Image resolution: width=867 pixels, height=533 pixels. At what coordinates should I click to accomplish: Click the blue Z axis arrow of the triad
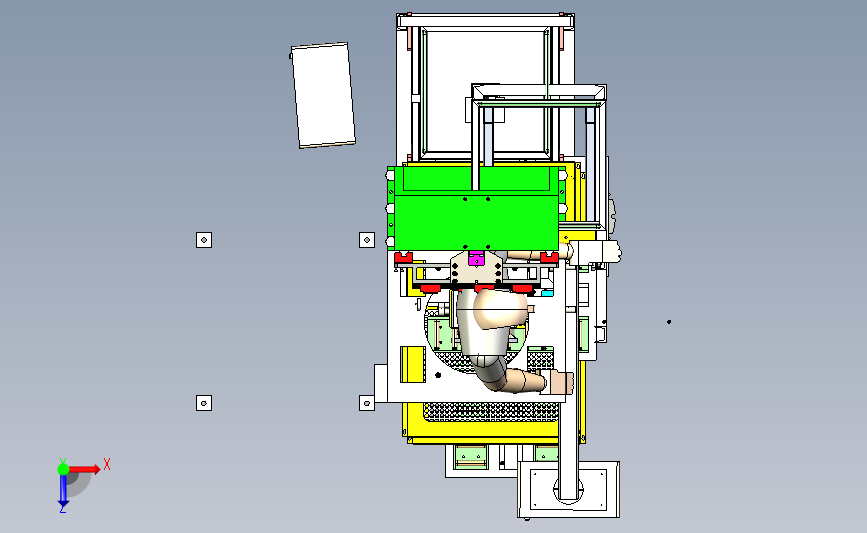pyautogui.click(x=63, y=492)
